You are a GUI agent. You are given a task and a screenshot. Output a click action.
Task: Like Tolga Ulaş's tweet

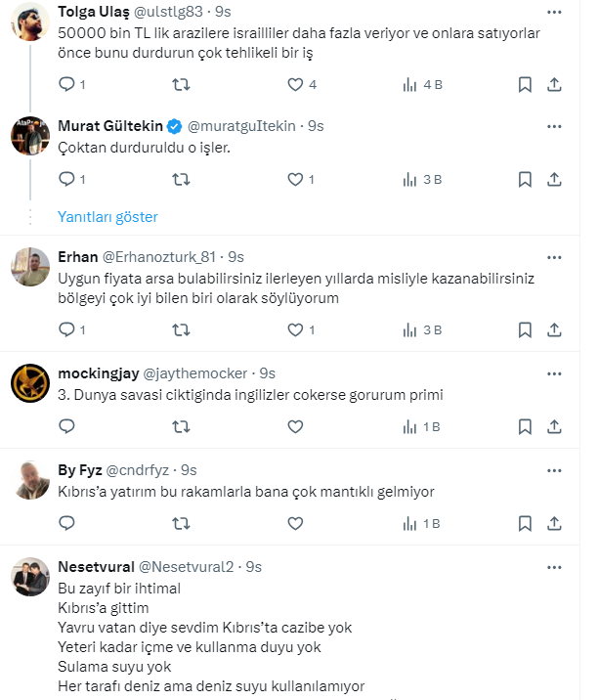pos(295,85)
